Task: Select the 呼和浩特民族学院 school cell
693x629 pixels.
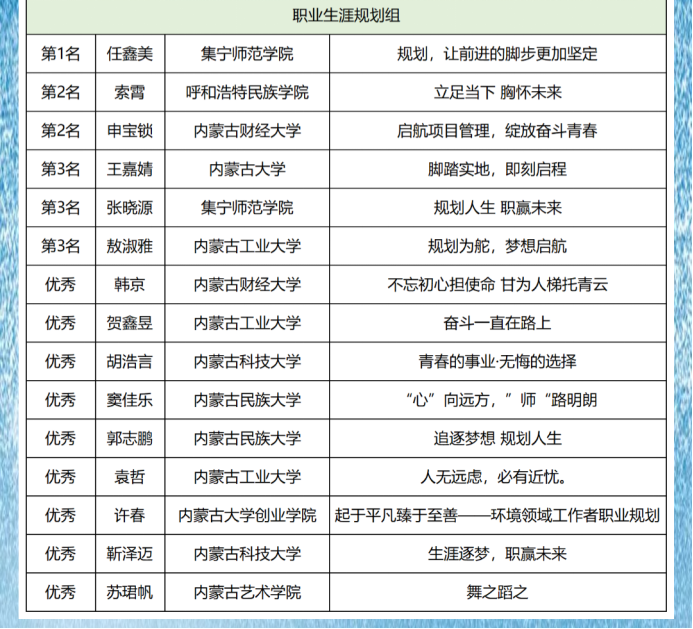Action: (x=247, y=93)
